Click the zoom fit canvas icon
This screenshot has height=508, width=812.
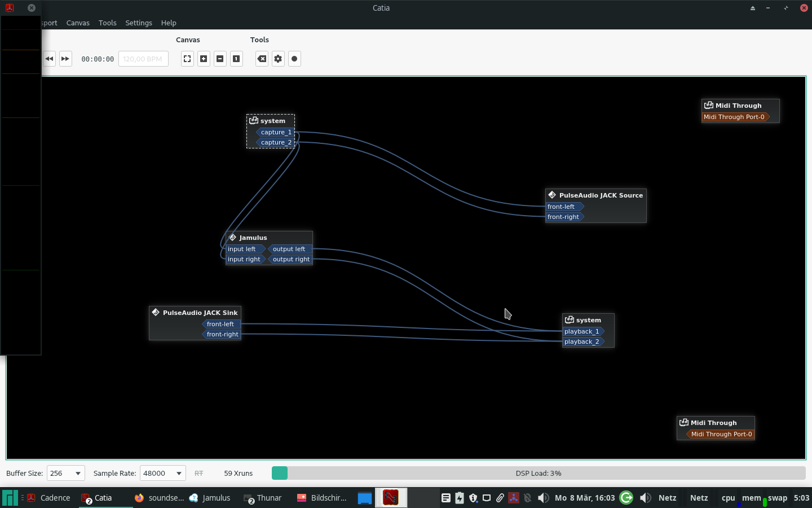click(187, 59)
